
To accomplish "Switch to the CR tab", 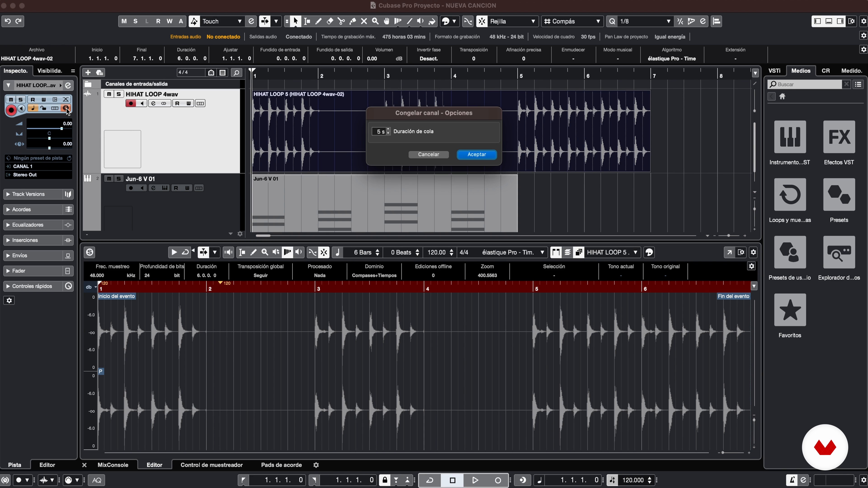I will click(826, 71).
